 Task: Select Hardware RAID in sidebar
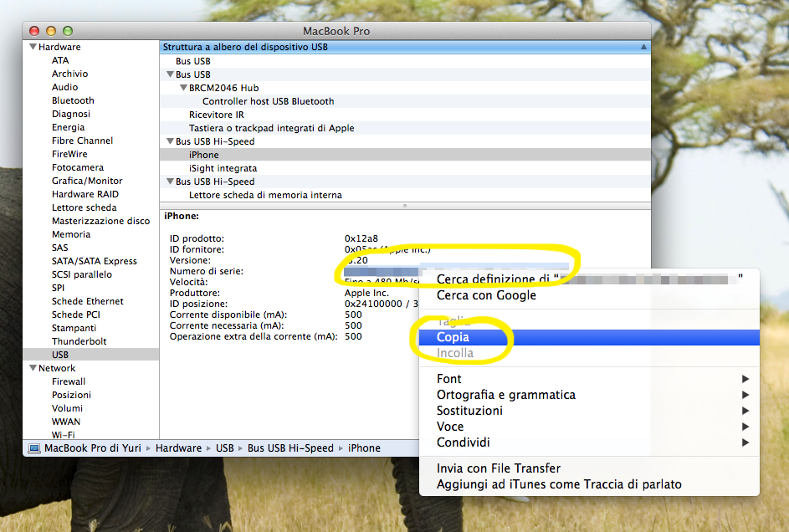point(85,194)
